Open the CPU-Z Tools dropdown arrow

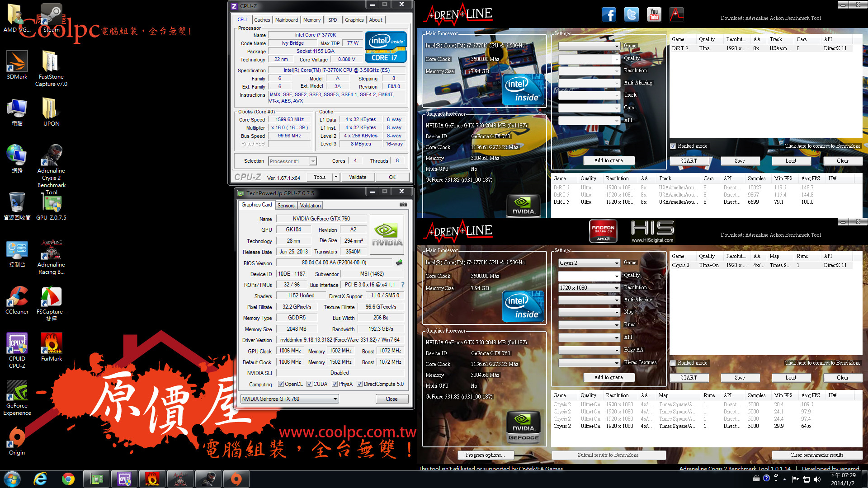click(336, 177)
